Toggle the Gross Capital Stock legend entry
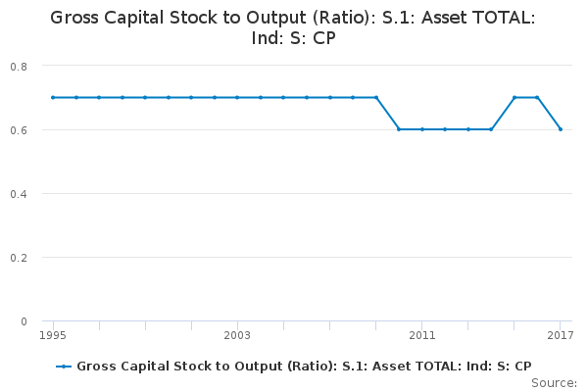Viewport: 588px width, 392px height. coord(304,366)
